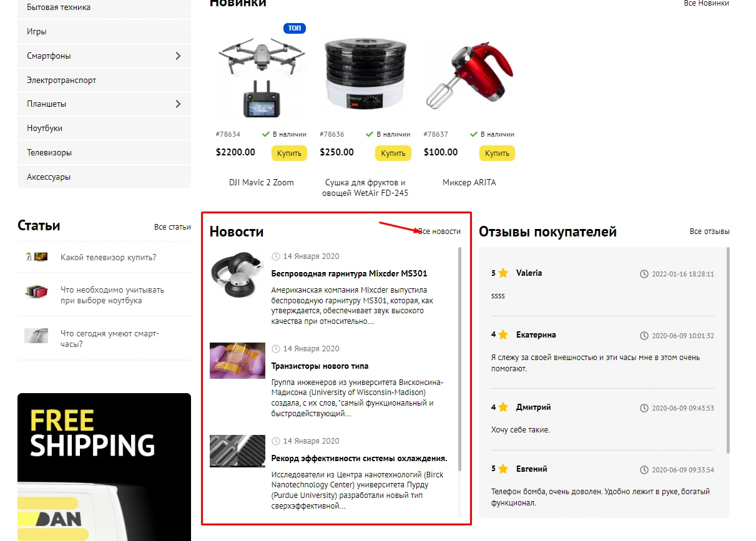Expand the Планшеты submenu chevron
Screen dimensions: 756x541
click(x=178, y=104)
